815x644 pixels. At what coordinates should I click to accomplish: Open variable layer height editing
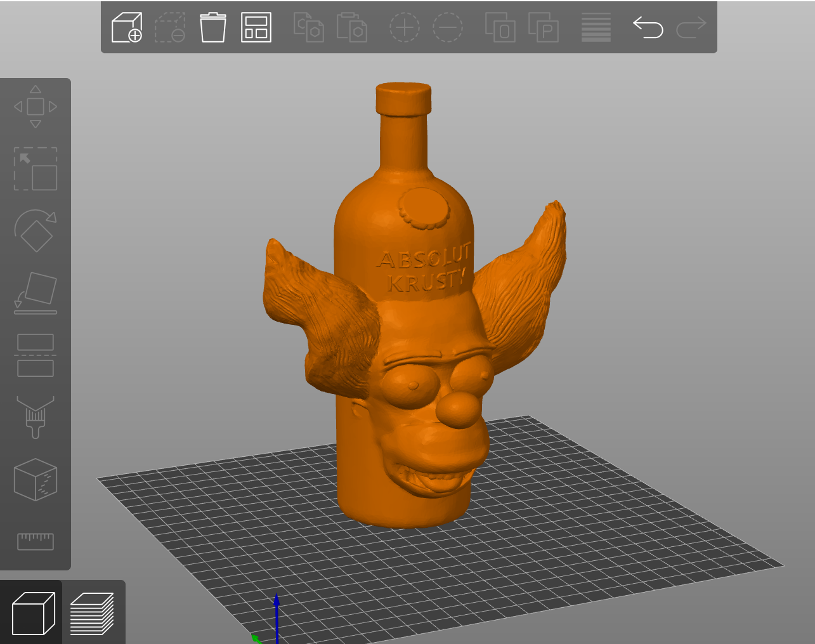[x=596, y=27]
